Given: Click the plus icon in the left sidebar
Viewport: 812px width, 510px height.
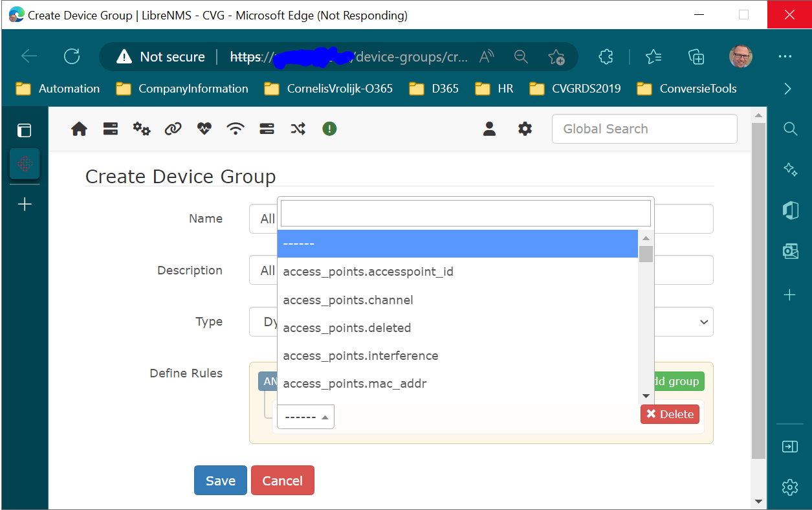Looking at the screenshot, I should 24,204.
